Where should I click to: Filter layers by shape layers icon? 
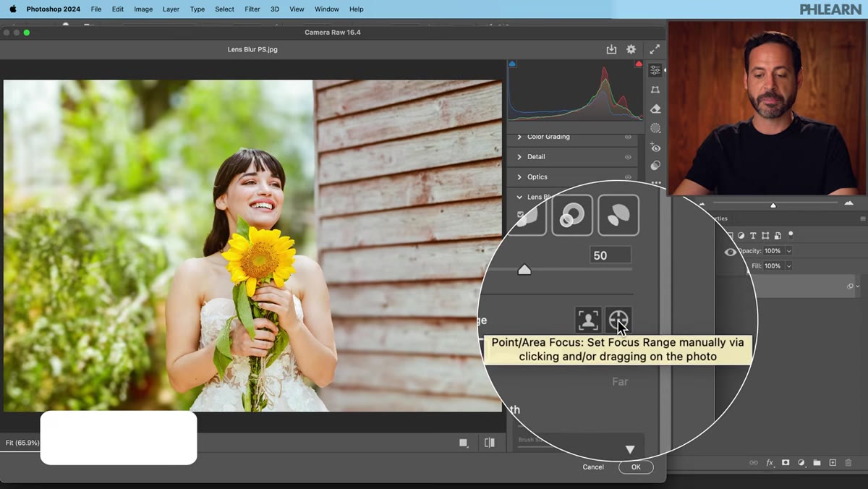point(765,235)
